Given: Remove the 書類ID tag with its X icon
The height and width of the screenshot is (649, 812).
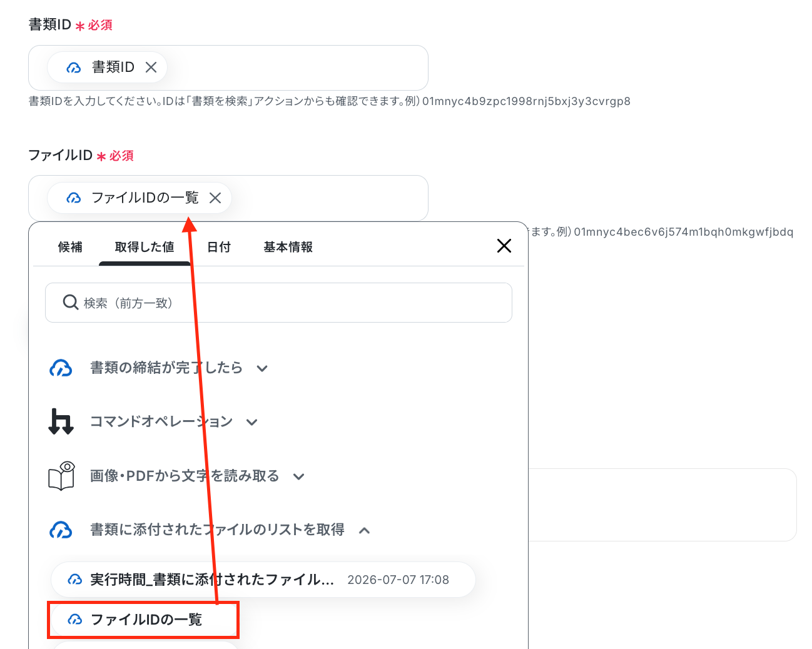Looking at the screenshot, I should coord(151,68).
